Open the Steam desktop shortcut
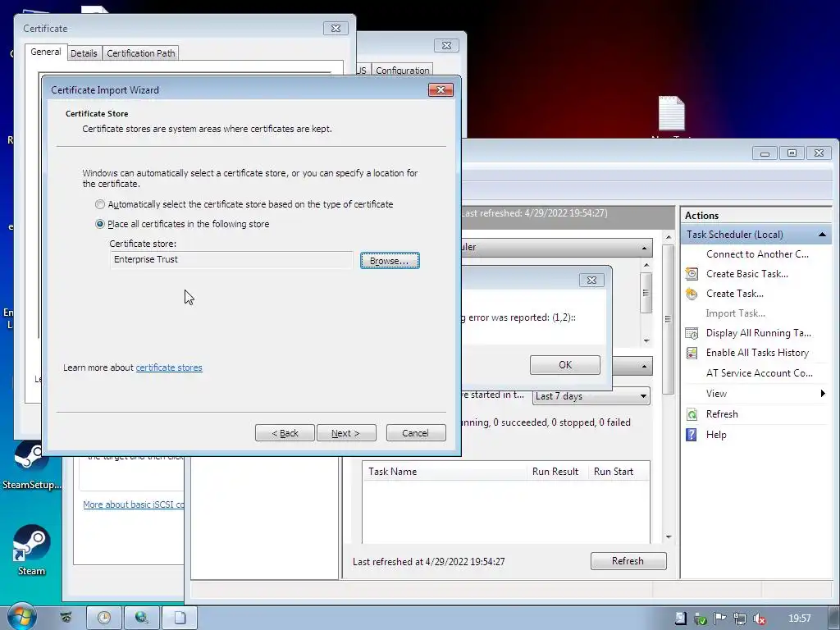The width and height of the screenshot is (840, 630). point(32,550)
